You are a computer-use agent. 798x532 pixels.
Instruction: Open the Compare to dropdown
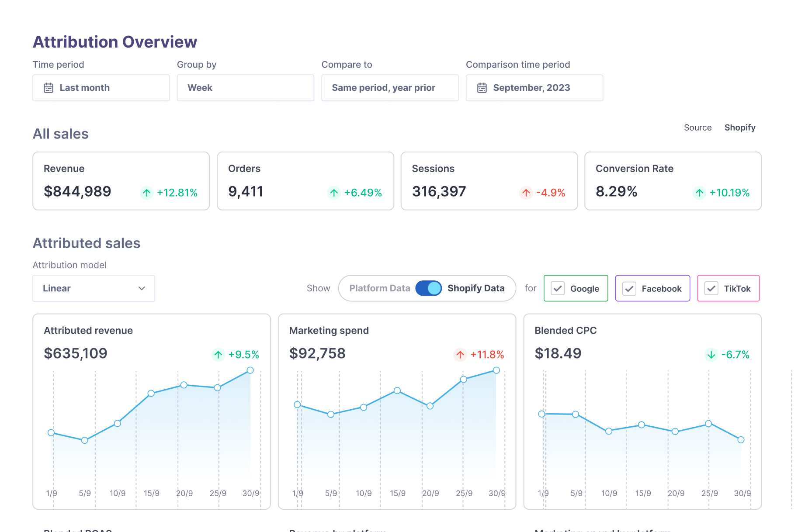click(x=390, y=88)
